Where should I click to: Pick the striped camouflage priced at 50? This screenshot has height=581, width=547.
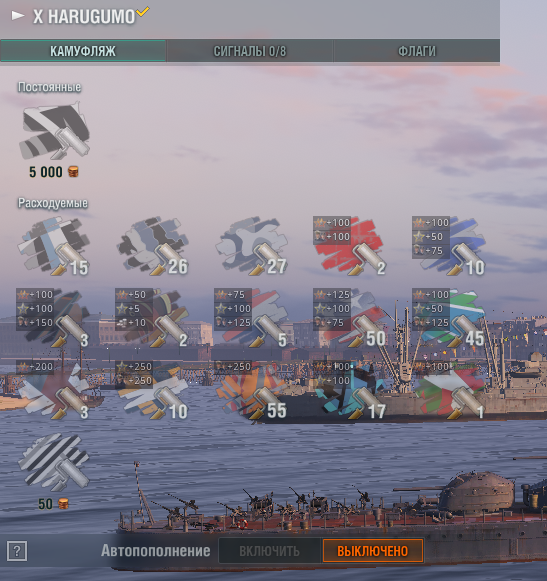(54, 461)
